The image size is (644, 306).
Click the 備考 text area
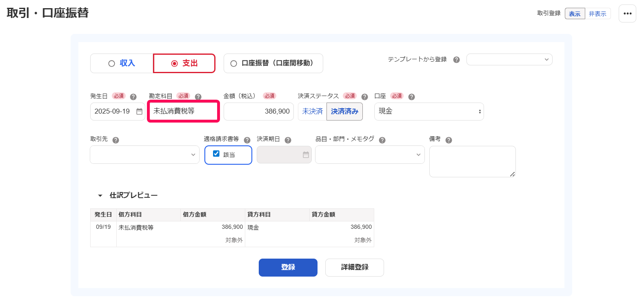tap(473, 162)
